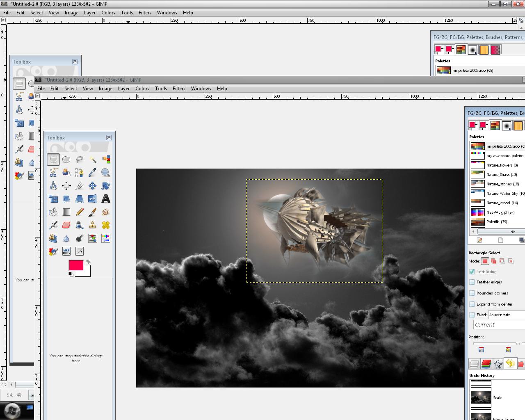Image resolution: width=525 pixels, height=420 pixels.
Task: Enable the Feather edges checkbox
Action: tap(472, 282)
